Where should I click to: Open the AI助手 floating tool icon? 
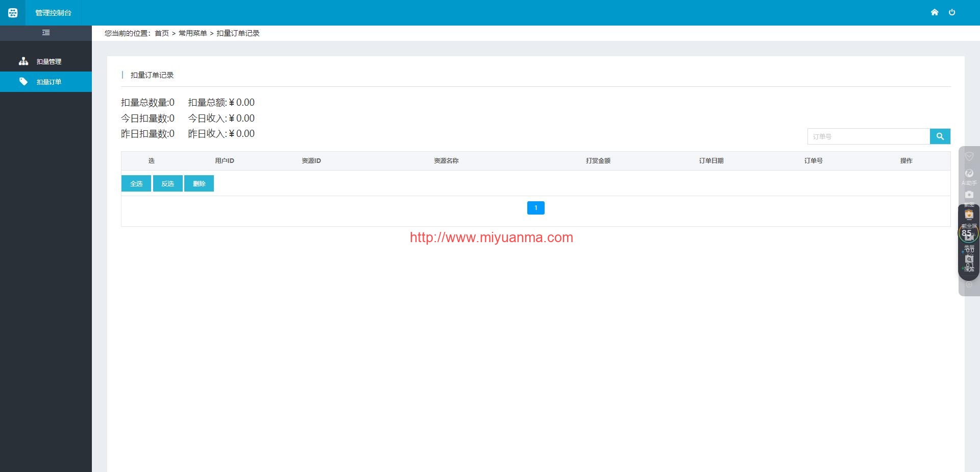tap(969, 177)
